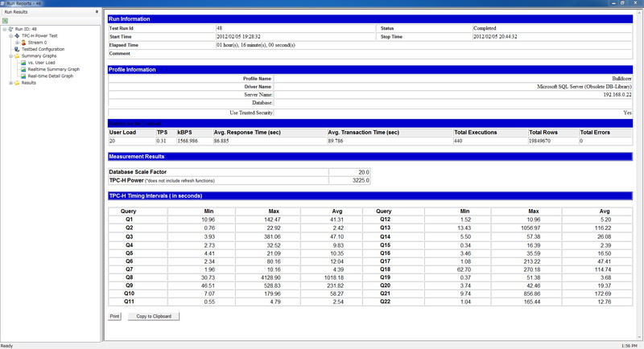644x349 pixels.
Task: Click the Q21 Max value 856.86
Action: [x=532, y=294]
